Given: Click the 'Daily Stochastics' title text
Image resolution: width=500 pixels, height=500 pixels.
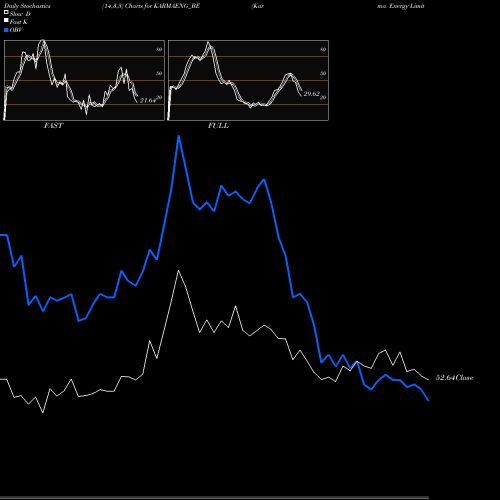Looking at the screenshot, I should [x=27, y=6].
